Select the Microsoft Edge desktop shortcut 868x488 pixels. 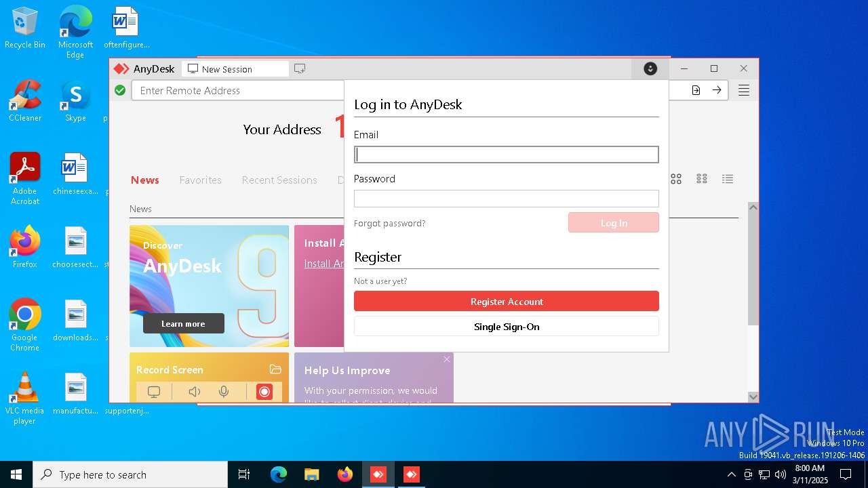75,32
